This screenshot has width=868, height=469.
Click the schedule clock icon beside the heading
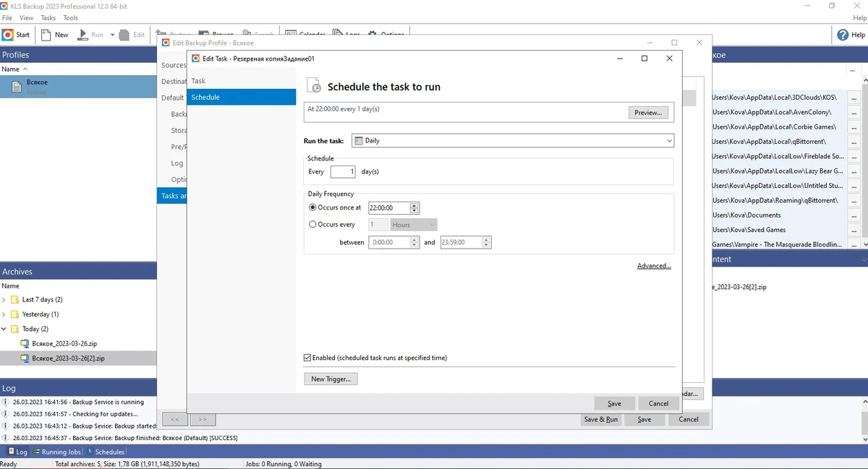point(315,86)
